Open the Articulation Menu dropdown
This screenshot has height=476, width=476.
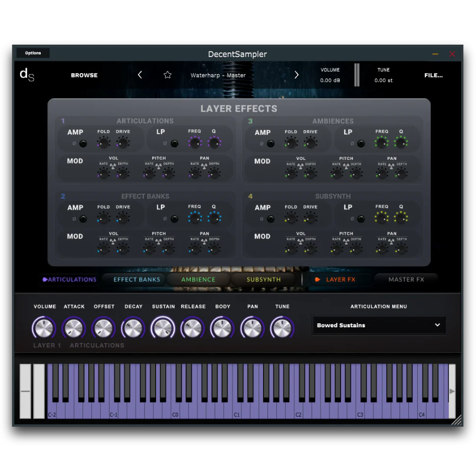[379, 325]
